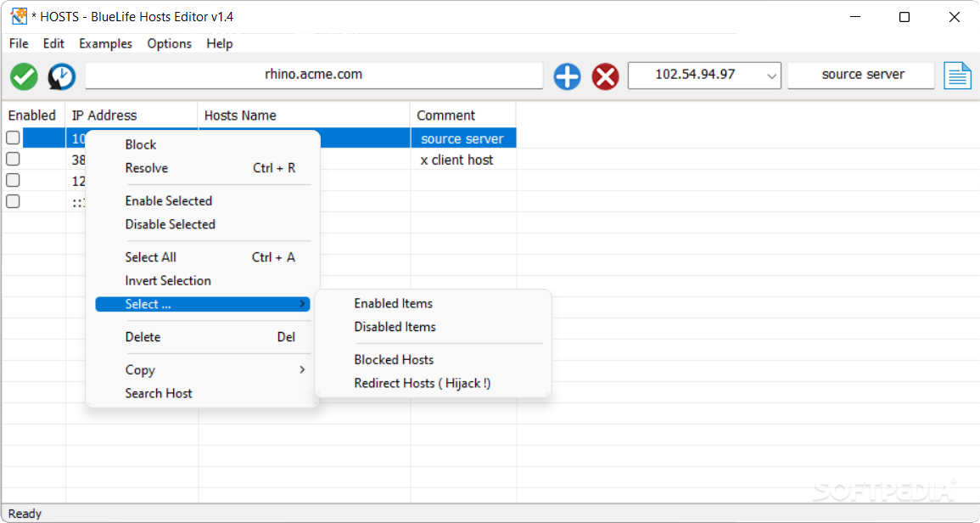This screenshot has width=980, height=523.
Task: Click the IP Address column header
Action: (x=132, y=115)
